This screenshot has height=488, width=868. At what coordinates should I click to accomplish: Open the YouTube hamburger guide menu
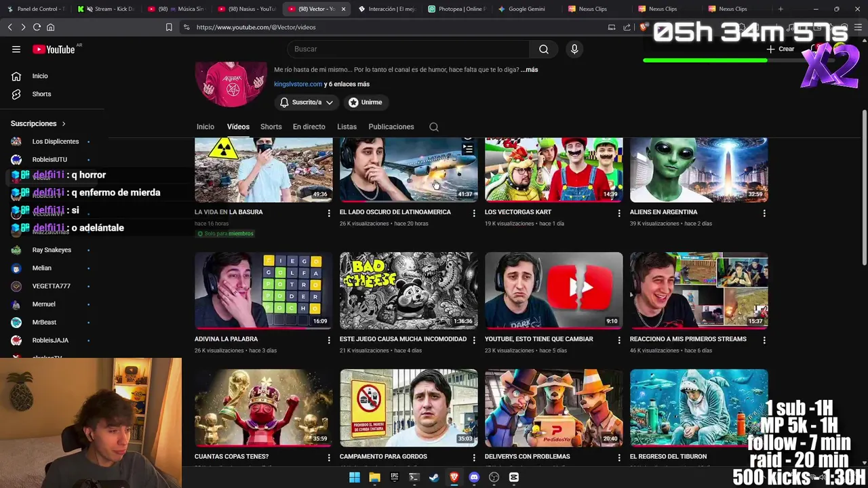[16, 49]
